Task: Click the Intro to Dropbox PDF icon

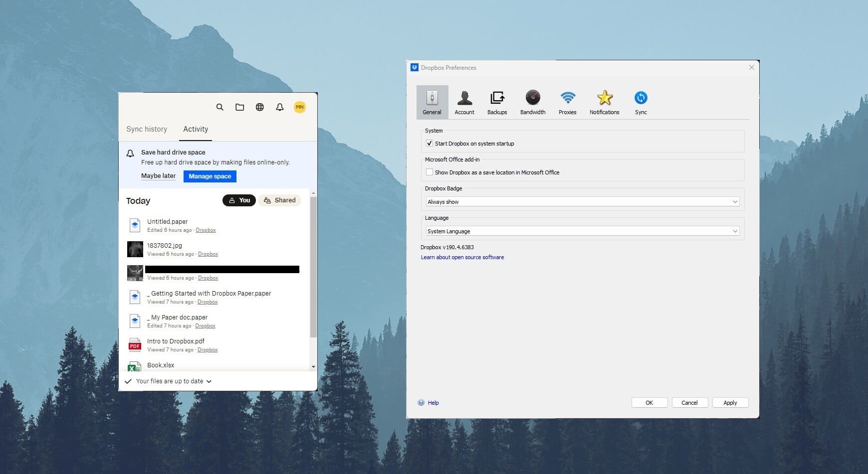Action: 135,345
